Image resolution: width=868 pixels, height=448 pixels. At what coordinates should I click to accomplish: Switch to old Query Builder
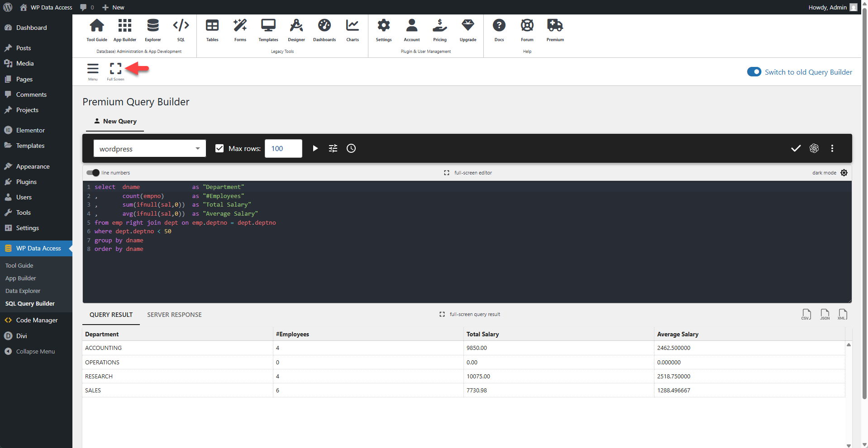(754, 71)
